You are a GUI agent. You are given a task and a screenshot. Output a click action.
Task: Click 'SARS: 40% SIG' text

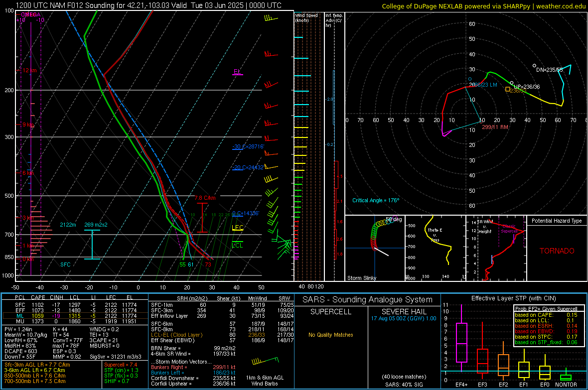[404, 385]
